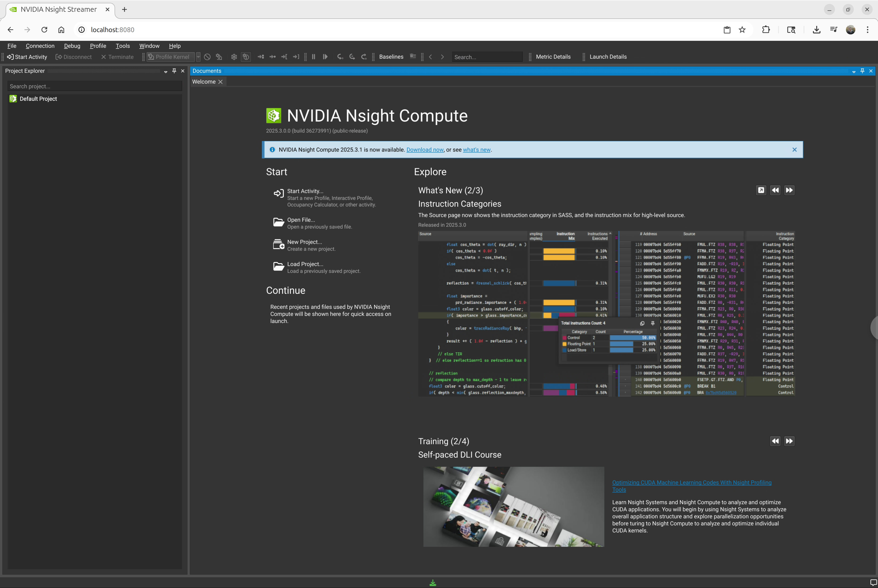Toggle the Start Activity button on
The image size is (878, 588).
pos(27,57)
